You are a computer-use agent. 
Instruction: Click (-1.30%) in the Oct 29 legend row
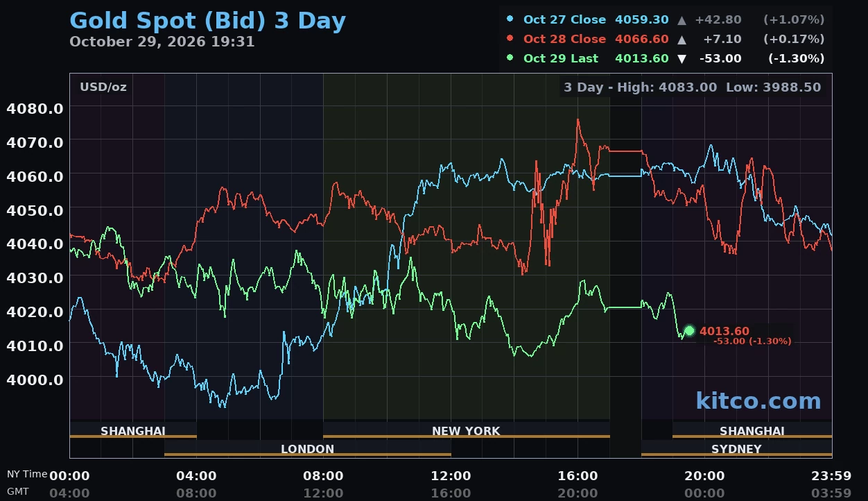point(797,58)
